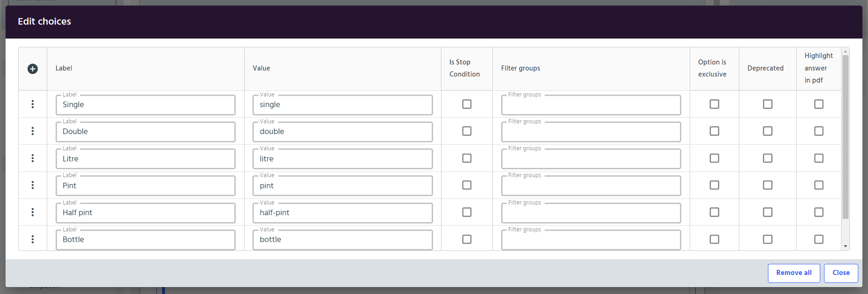Add a new choice with the plus icon
This screenshot has height=294, width=868.
click(x=32, y=69)
